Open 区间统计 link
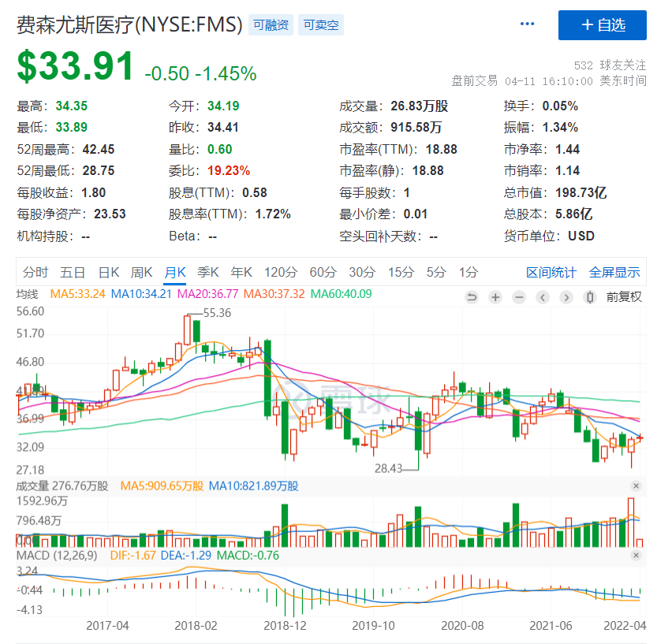Image resolution: width=672 pixels, height=644 pixels. [x=551, y=272]
